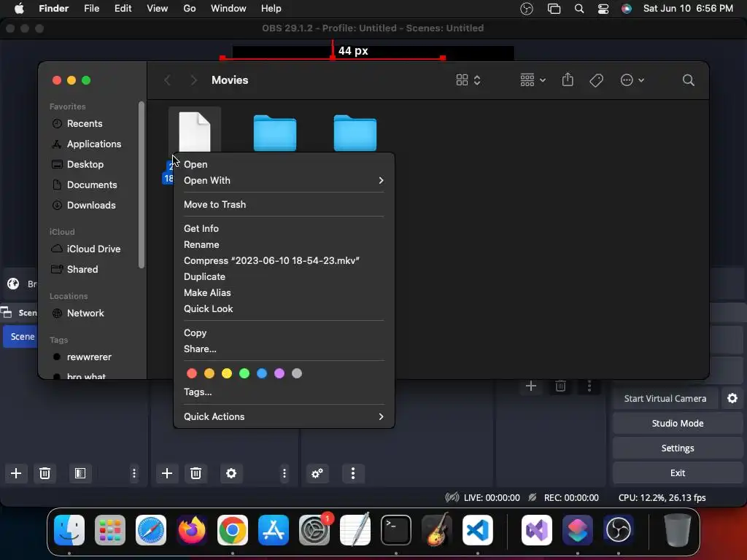Viewport: 747px width, 560px height.
Task: Add a new scene in OBS
Action: 16,473
